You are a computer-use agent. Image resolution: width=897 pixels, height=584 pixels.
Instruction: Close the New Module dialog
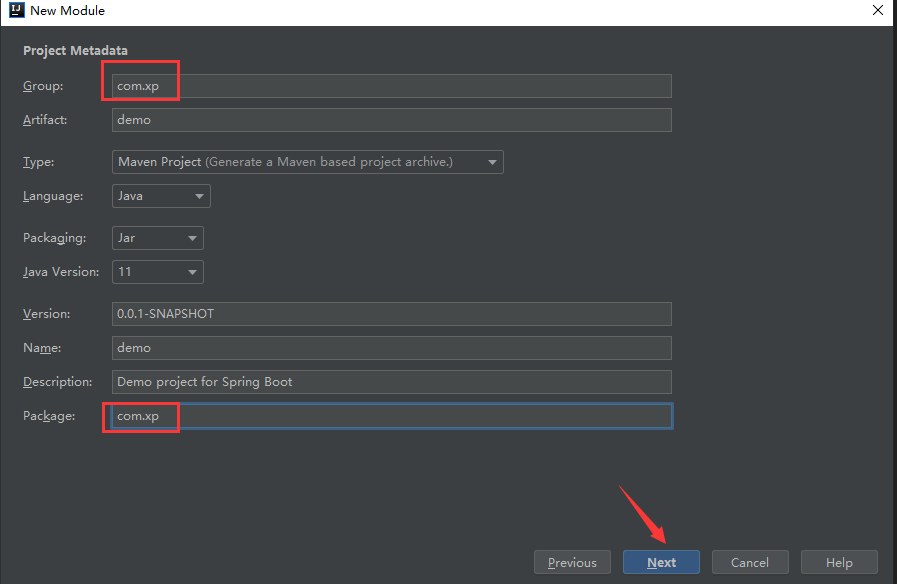(878, 10)
